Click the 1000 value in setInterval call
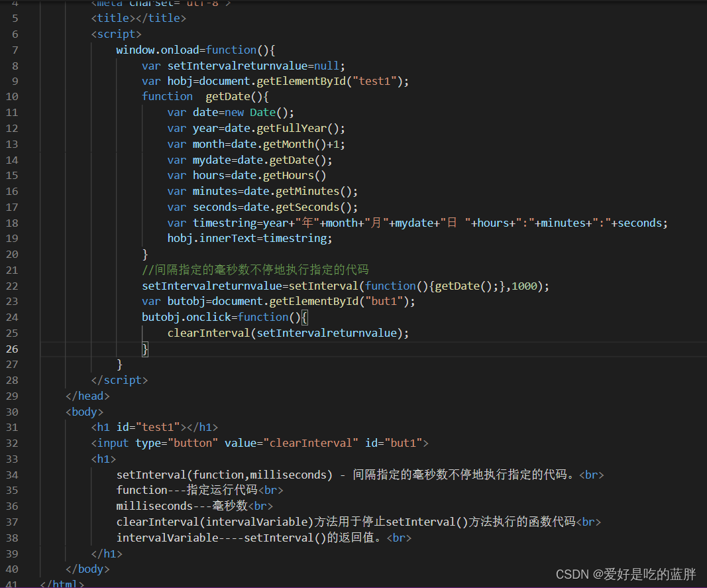 pyautogui.click(x=524, y=286)
